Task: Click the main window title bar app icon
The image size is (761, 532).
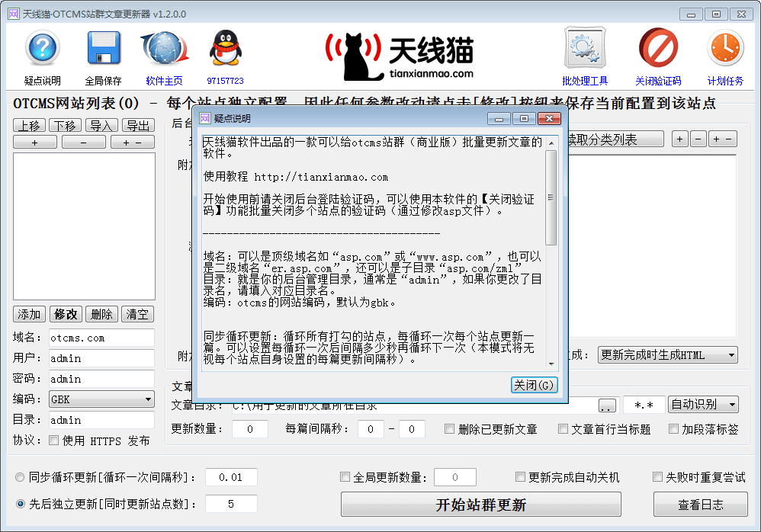Action: pyautogui.click(x=14, y=14)
